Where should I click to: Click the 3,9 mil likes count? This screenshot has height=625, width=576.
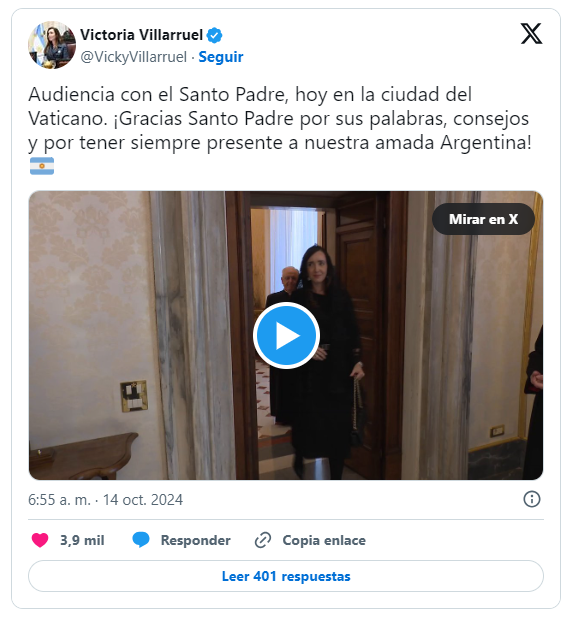[x=82, y=540]
